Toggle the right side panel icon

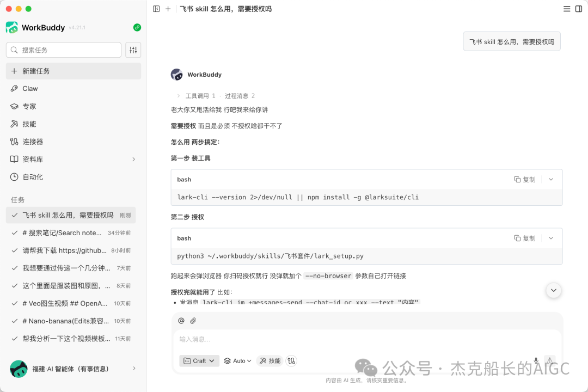579,9
